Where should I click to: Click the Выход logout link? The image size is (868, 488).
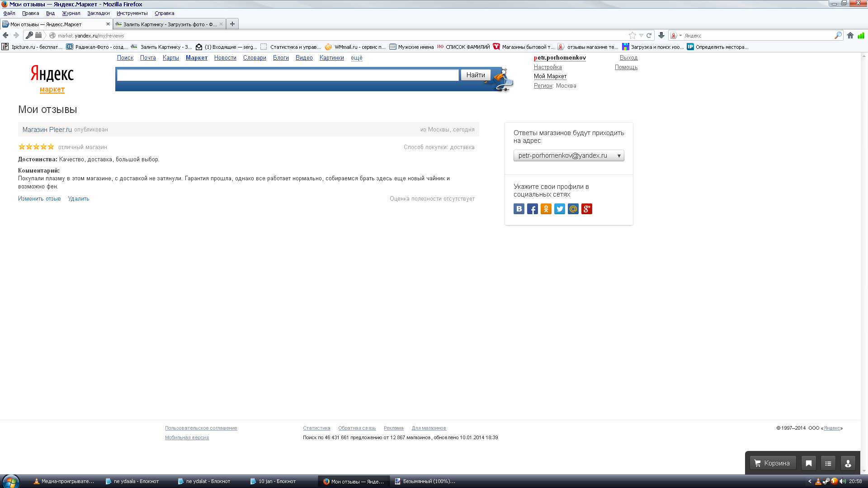[x=628, y=58]
